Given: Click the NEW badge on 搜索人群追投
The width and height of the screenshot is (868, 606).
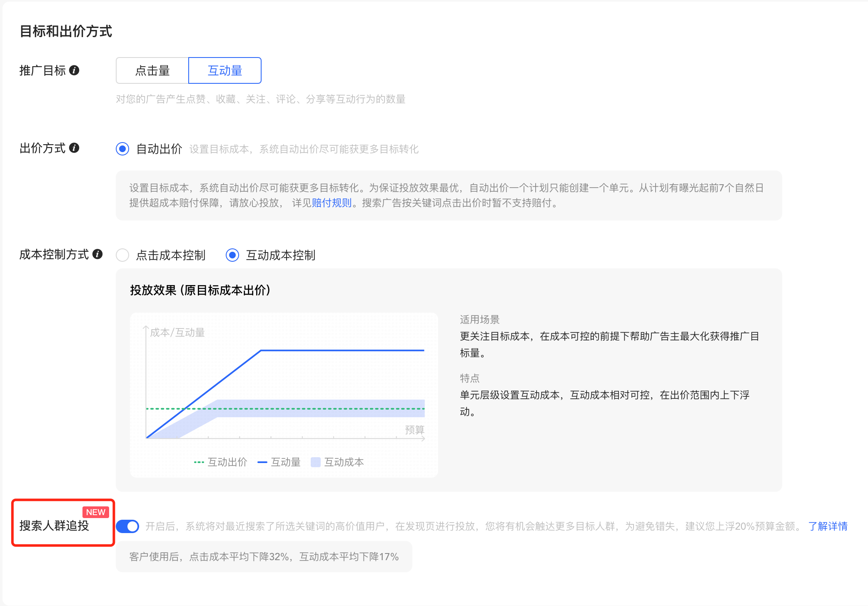Looking at the screenshot, I should 95,512.
